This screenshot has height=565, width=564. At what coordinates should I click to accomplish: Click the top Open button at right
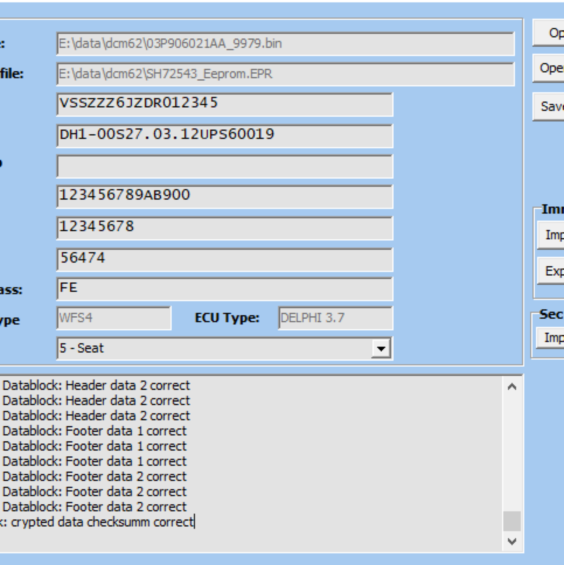click(549, 33)
